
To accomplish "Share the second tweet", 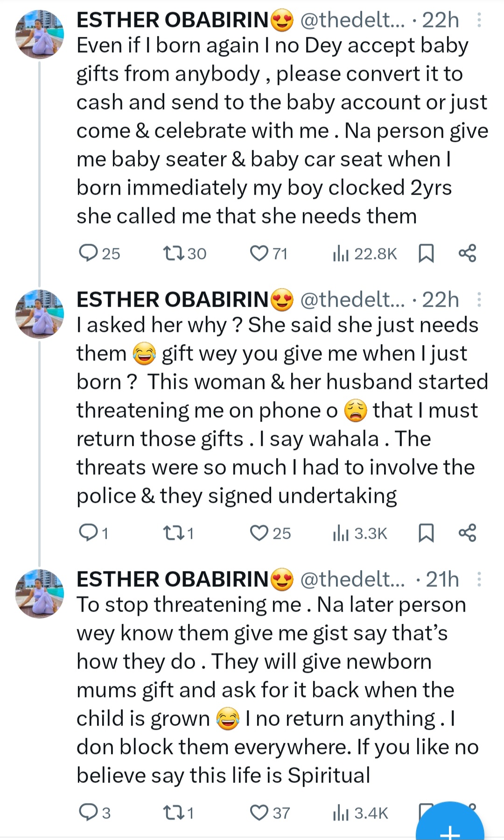I will pos(467,533).
